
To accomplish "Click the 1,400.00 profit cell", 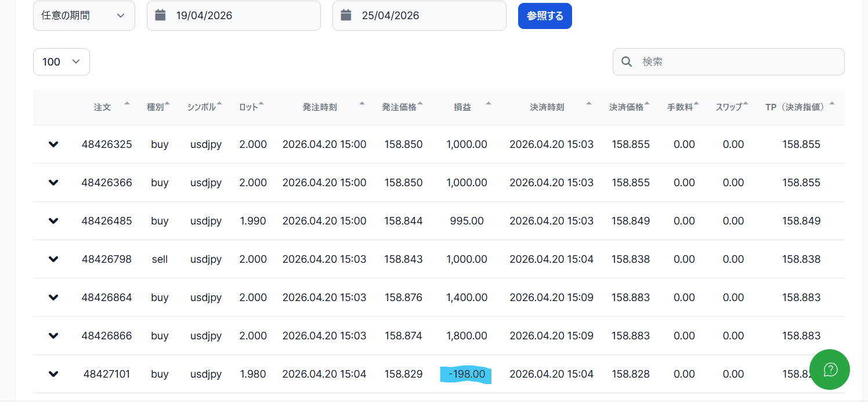I will point(466,298).
